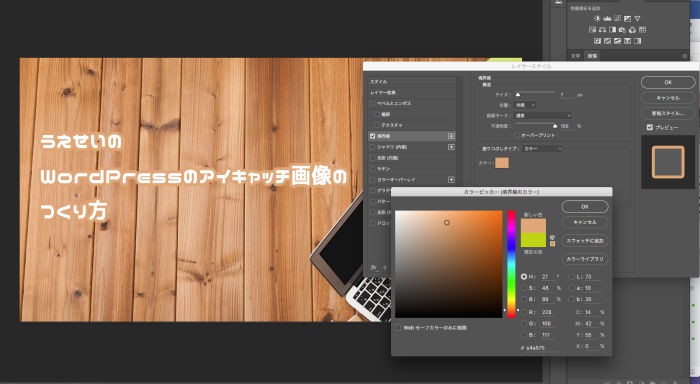Image resolution: width=700 pixels, height=384 pixels.
Task: Click the rainbow hue slider strip
Action: coord(511,264)
